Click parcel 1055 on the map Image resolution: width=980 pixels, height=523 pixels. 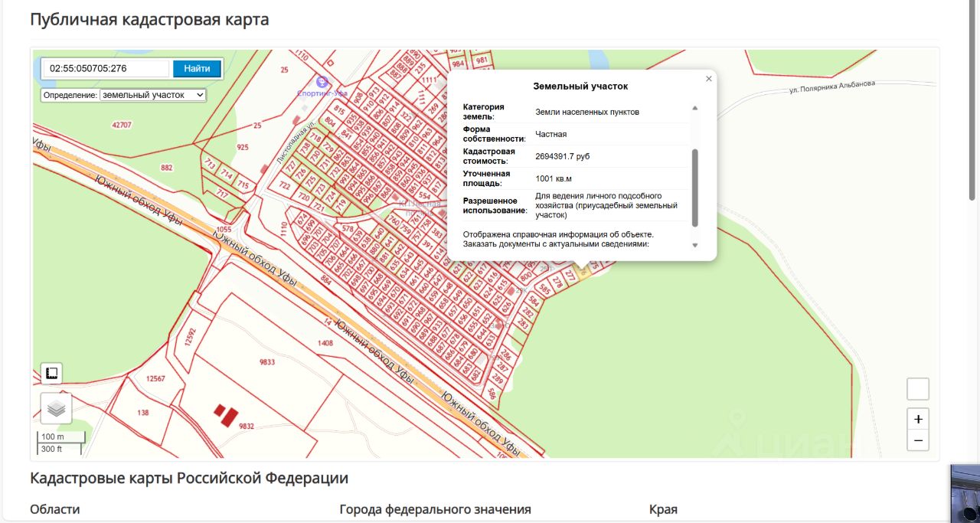[224, 230]
